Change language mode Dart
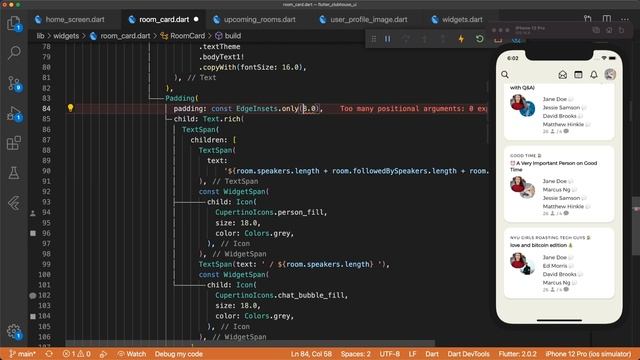 [432, 354]
